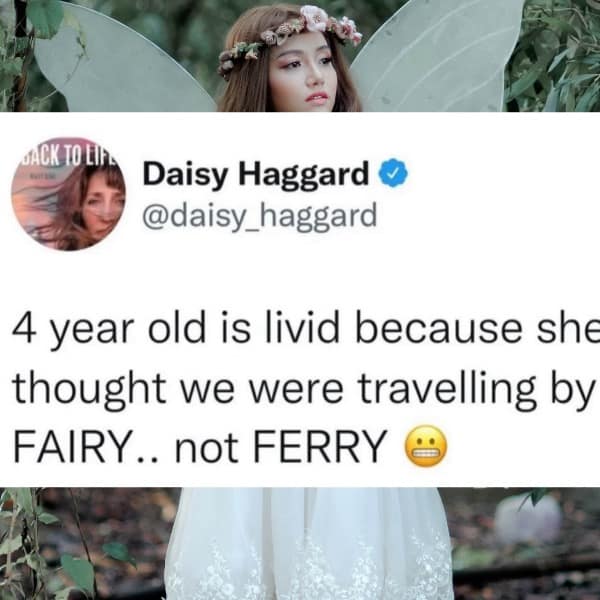The height and width of the screenshot is (600, 600).
Task: Open the Daisy Haggard display name
Action: pos(256,174)
